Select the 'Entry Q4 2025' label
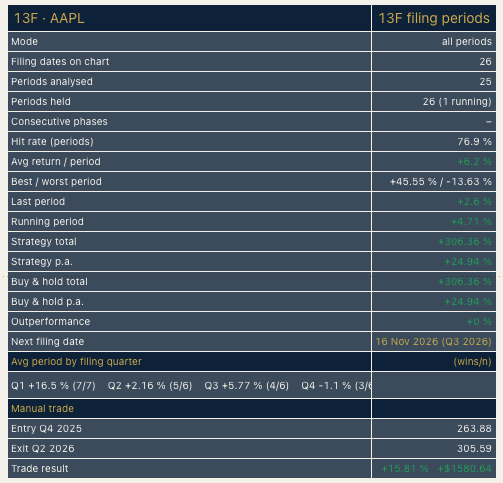 coord(46,428)
